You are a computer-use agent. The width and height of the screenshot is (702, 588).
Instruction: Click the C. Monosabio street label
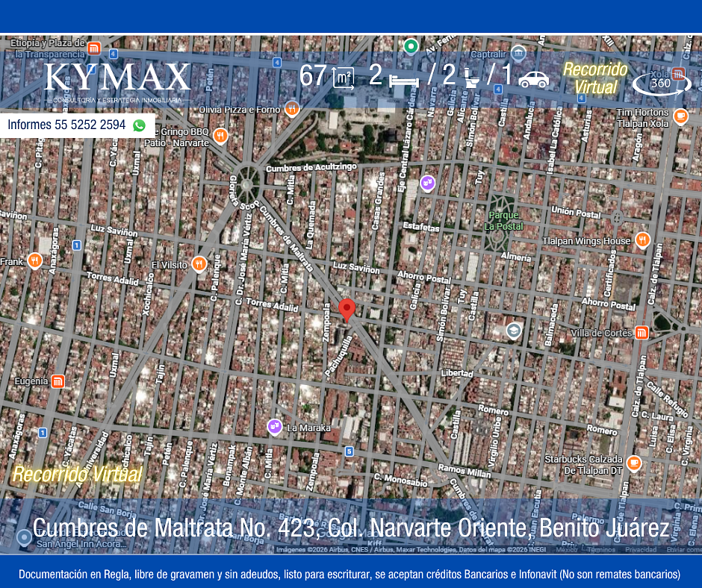401,480
